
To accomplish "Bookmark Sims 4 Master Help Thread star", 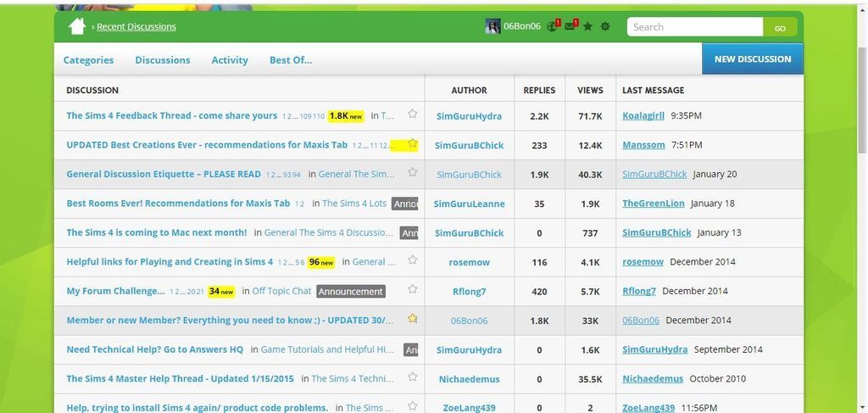I will pyautogui.click(x=413, y=377).
